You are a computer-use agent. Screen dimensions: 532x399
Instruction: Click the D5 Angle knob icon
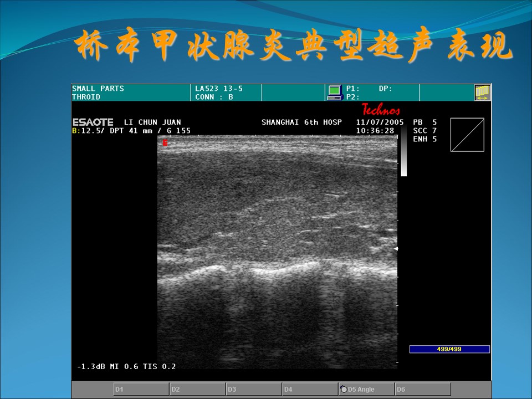[x=344, y=389]
